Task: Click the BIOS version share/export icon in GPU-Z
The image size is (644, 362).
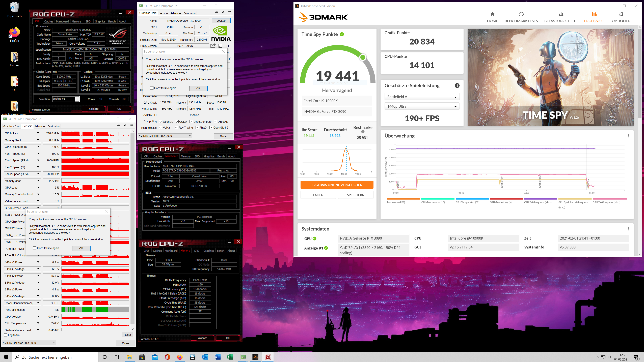Action: (x=213, y=45)
